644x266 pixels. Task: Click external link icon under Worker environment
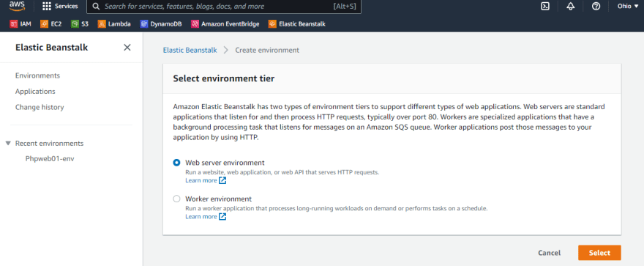[x=222, y=217]
